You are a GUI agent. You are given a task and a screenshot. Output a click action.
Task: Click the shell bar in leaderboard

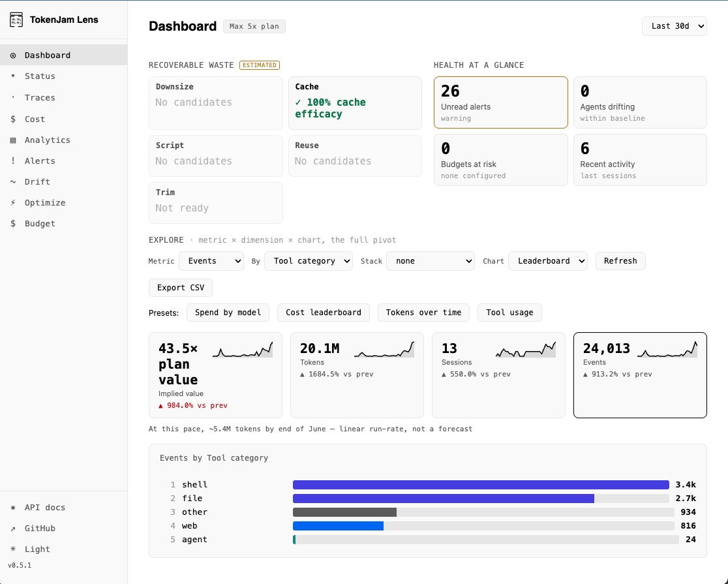[481, 485]
